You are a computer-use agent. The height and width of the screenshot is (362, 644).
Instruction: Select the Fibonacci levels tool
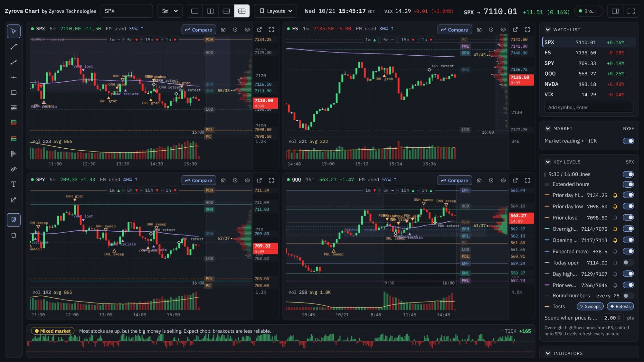click(x=14, y=108)
